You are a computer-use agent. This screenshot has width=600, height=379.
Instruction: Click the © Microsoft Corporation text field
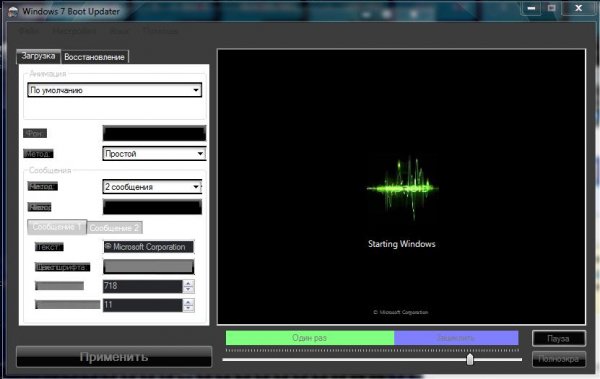tap(148, 247)
